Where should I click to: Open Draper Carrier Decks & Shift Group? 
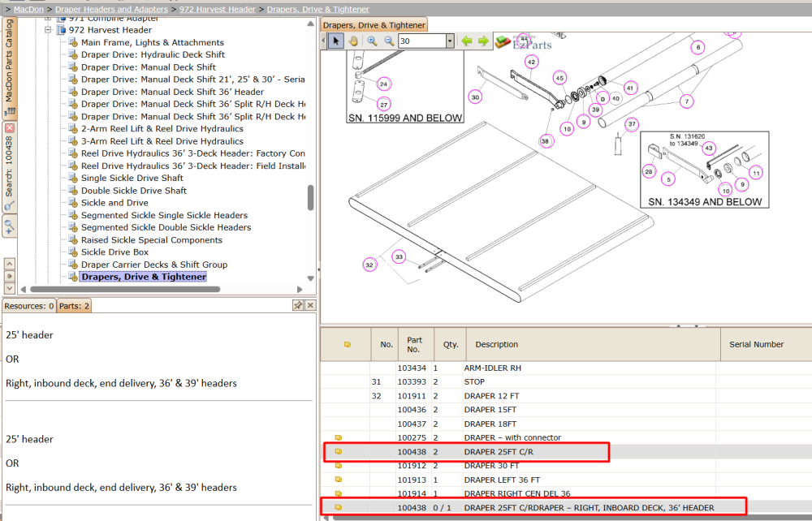click(x=154, y=265)
